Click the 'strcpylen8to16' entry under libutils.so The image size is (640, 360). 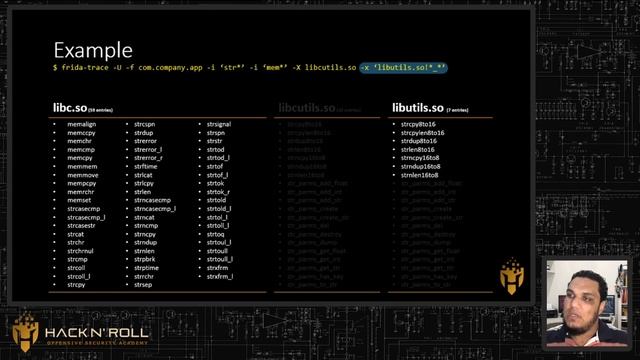[x=422, y=133]
